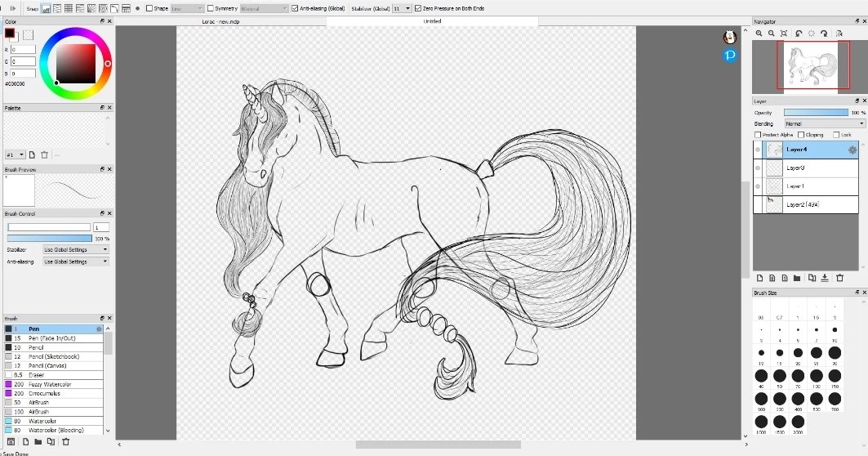This screenshot has height=456, width=868.
Task: Select the Fuzzy Watercolor brush
Action: pos(54,384)
